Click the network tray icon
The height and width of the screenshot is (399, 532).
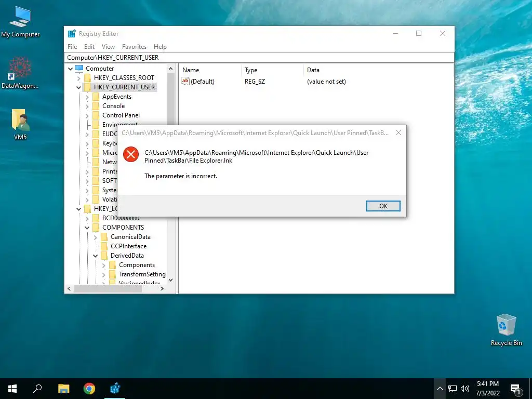pyautogui.click(x=453, y=389)
